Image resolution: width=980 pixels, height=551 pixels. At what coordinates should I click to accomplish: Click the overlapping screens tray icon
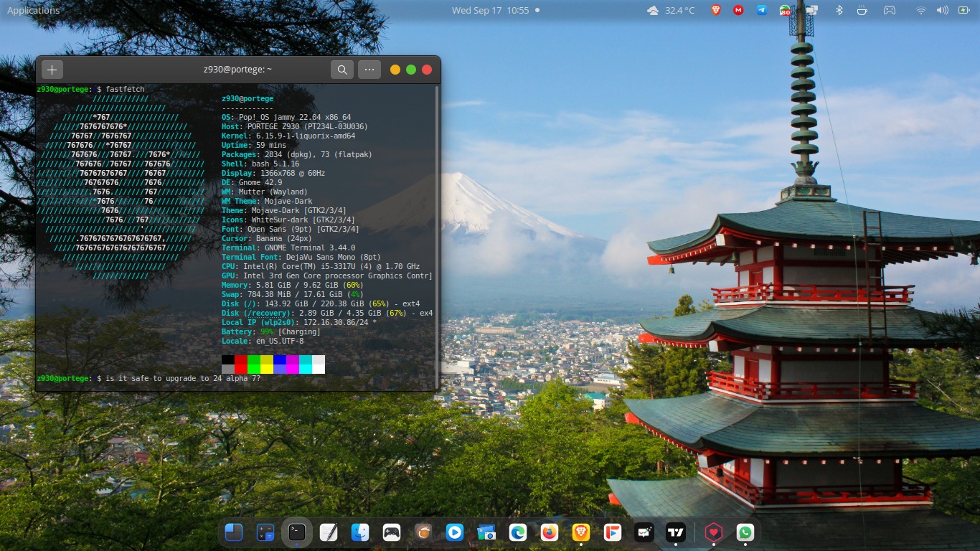coord(811,10)
